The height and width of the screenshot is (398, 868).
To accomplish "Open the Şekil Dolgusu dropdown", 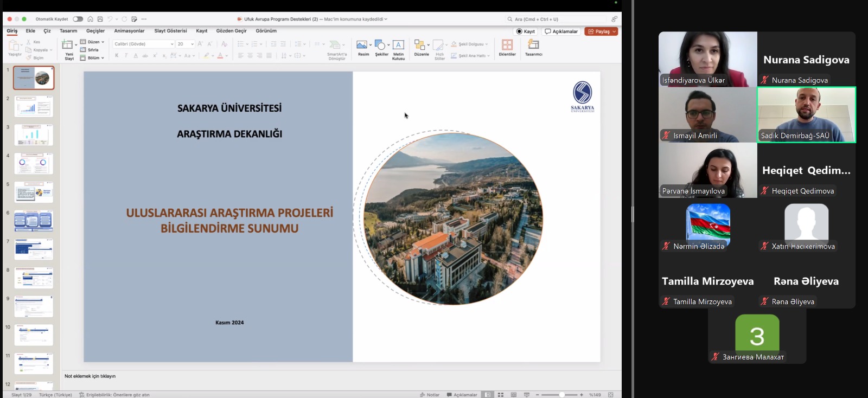I will (x=470, y=44).
